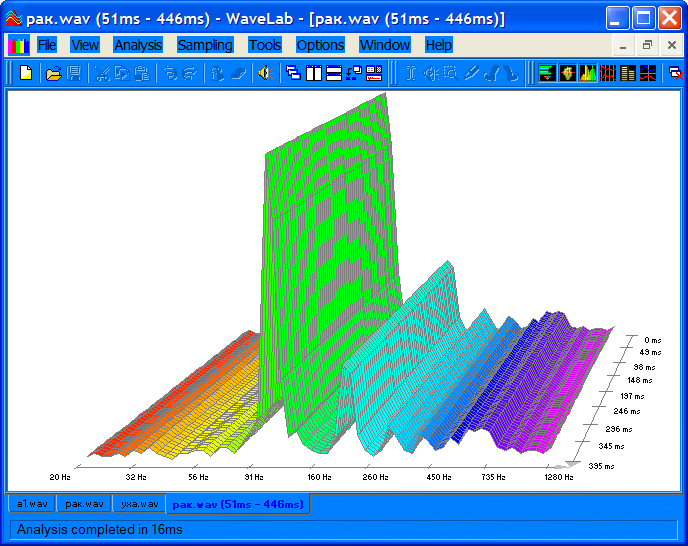Click the WaveLab title bar app icon

click(14, 18)
